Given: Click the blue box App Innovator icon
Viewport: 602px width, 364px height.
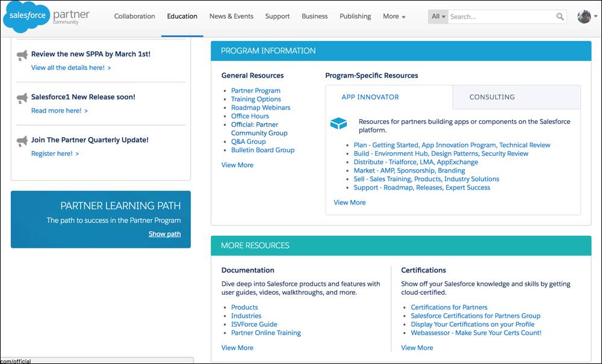Looking at the screenshot, I should pyautogui.click(x=338, y=123).
